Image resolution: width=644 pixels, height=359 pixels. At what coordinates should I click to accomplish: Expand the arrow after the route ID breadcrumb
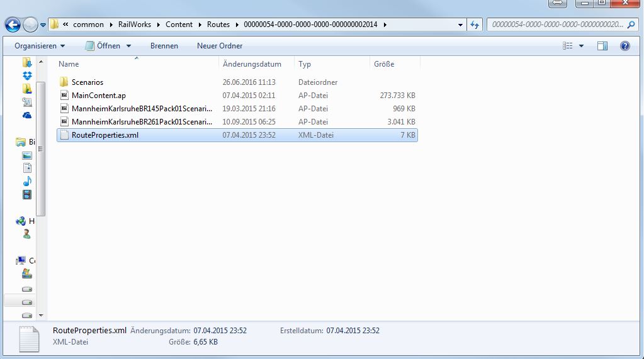[385, 25]
